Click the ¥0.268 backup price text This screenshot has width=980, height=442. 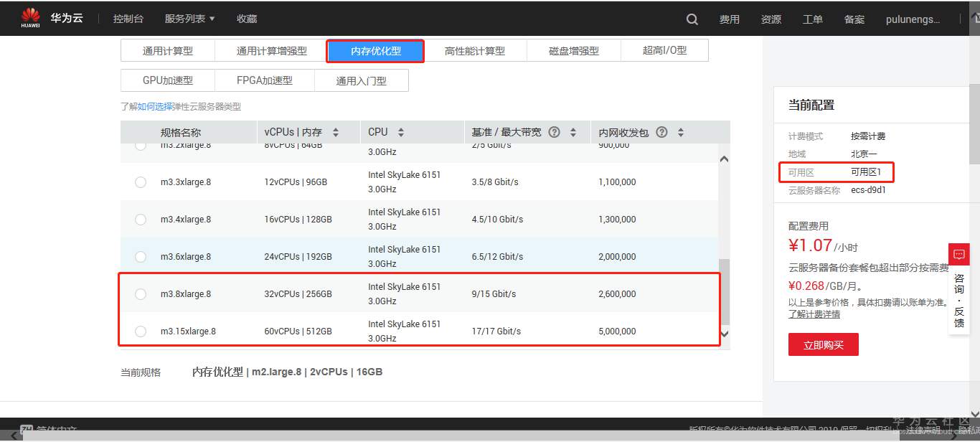[x=806, y=286]
